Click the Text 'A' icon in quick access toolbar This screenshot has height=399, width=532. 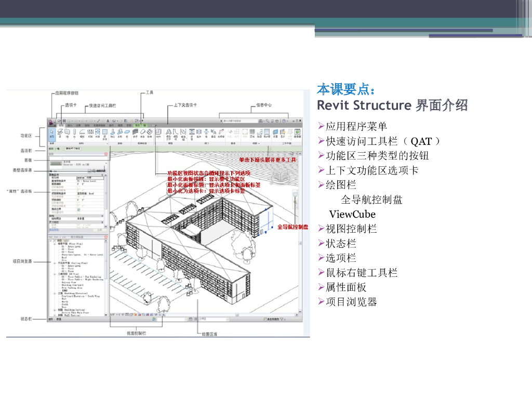pos(108,121)
